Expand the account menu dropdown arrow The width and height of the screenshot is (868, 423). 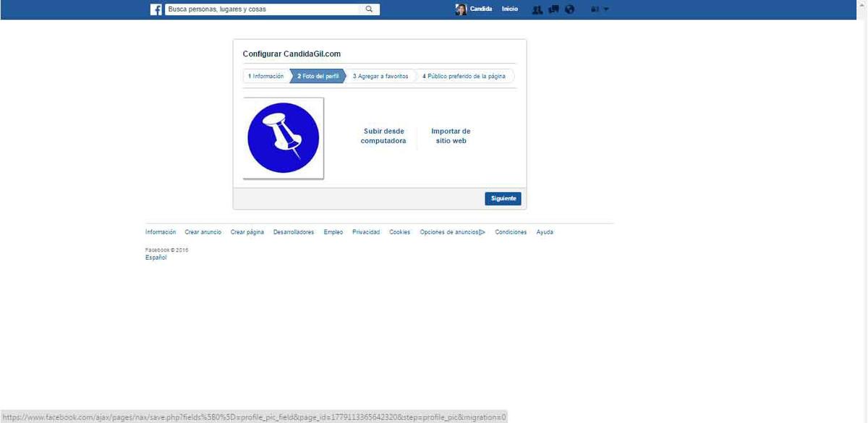pyautogui.click(x=606, y=9)
